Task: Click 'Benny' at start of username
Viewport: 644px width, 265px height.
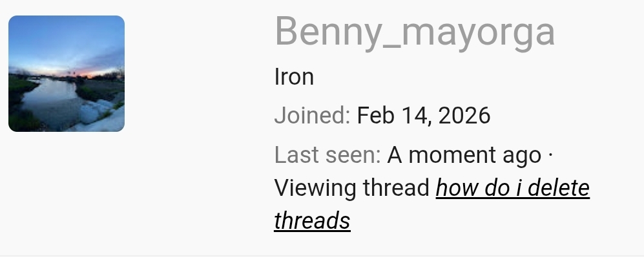Action: point(329,32)
